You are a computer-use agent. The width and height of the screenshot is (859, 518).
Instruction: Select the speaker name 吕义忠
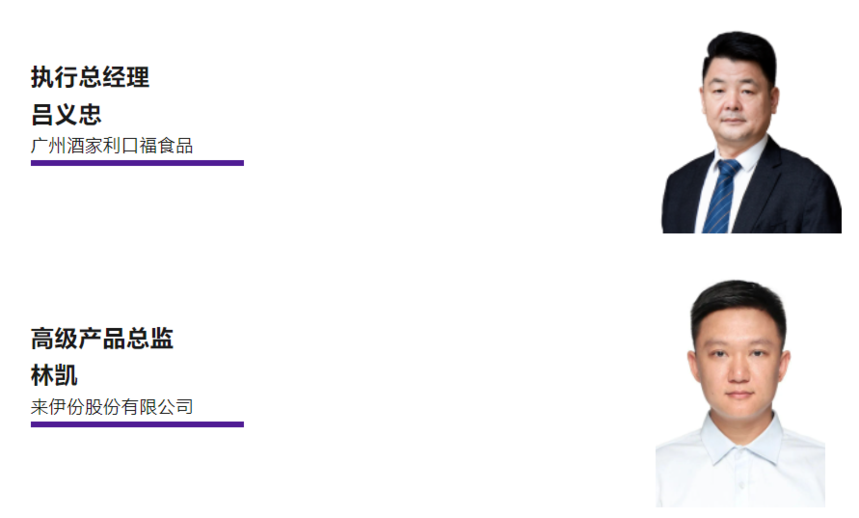[66, 114]
